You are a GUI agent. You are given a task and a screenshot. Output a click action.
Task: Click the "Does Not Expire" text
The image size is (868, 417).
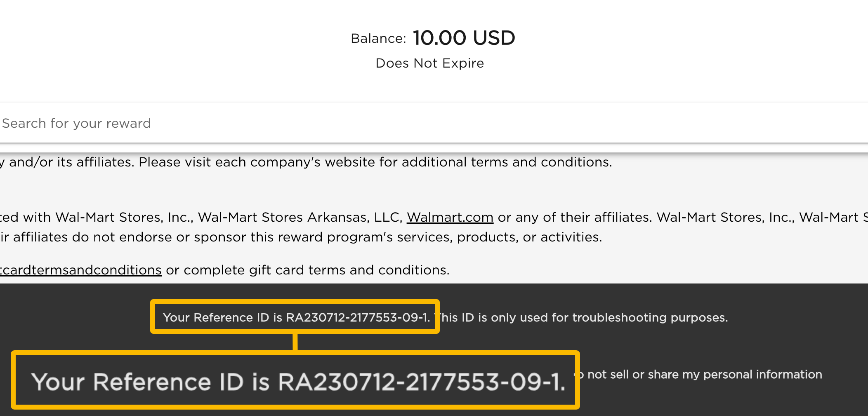click(x=429, y=63)
